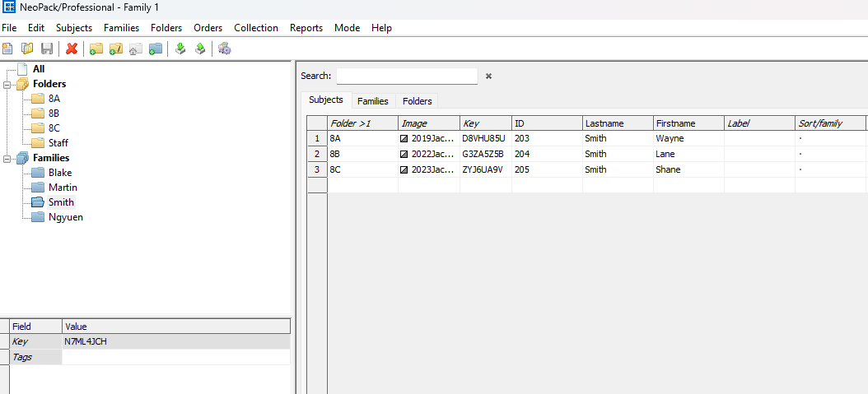The image size is (868, 394).
Task: Click the blue add family folder icon
Action: click(156, 49)
